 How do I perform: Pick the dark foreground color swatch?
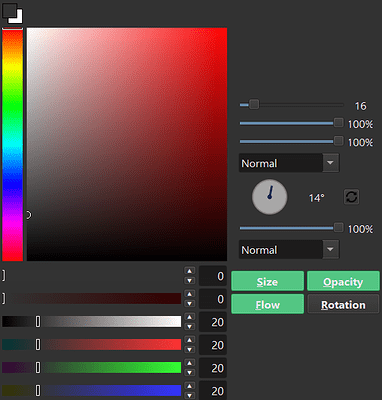9,11
